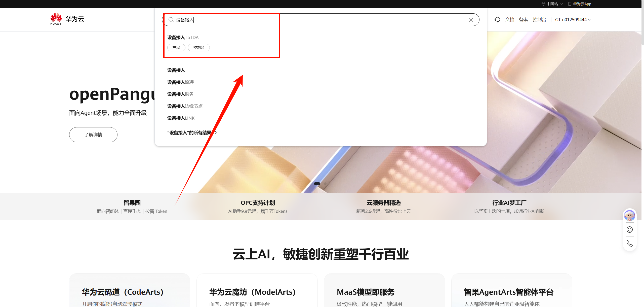Click the globe icon for 中国站

[543, 4]
